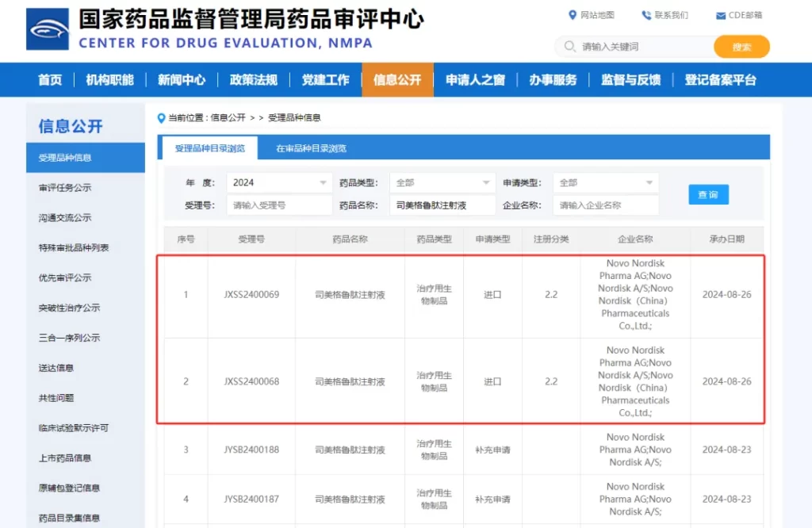This screenshot has height=528, width=812.
Task: Select 特殊审批品种列表 in sidebar
Action: point(74,248)
